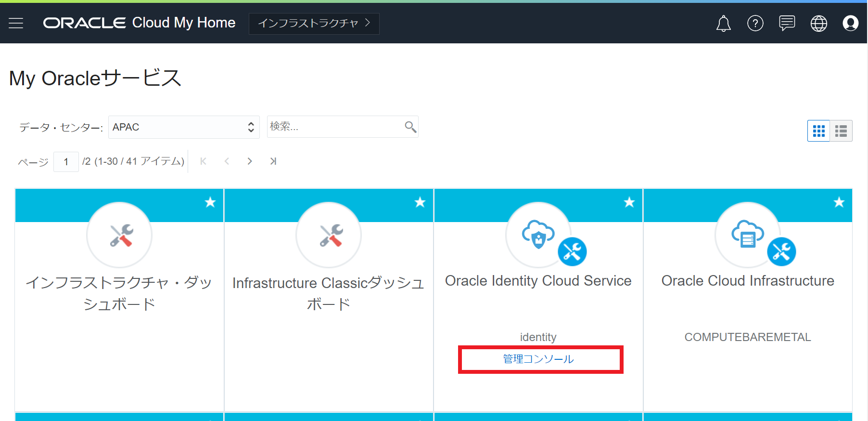Click the search magnifier icon
The height and width of the screenshot is (421, 868).
[410, 127]
